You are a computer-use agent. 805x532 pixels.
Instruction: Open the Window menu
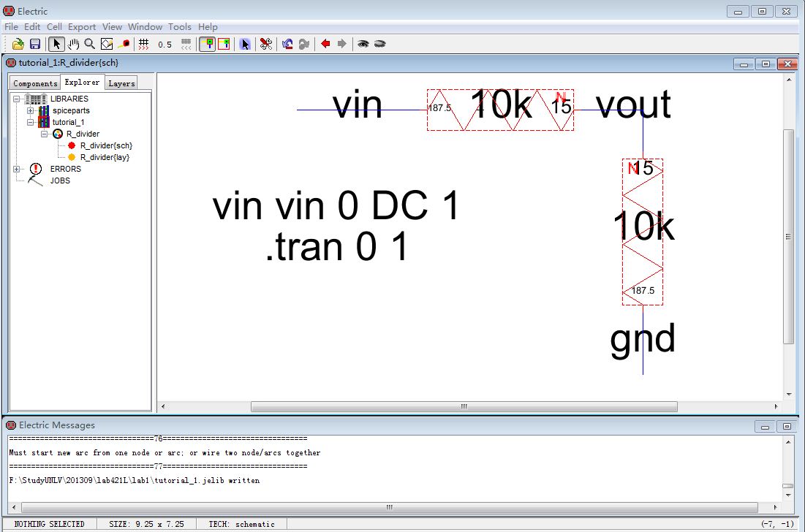pyautogui.click(x=145, y=27)
